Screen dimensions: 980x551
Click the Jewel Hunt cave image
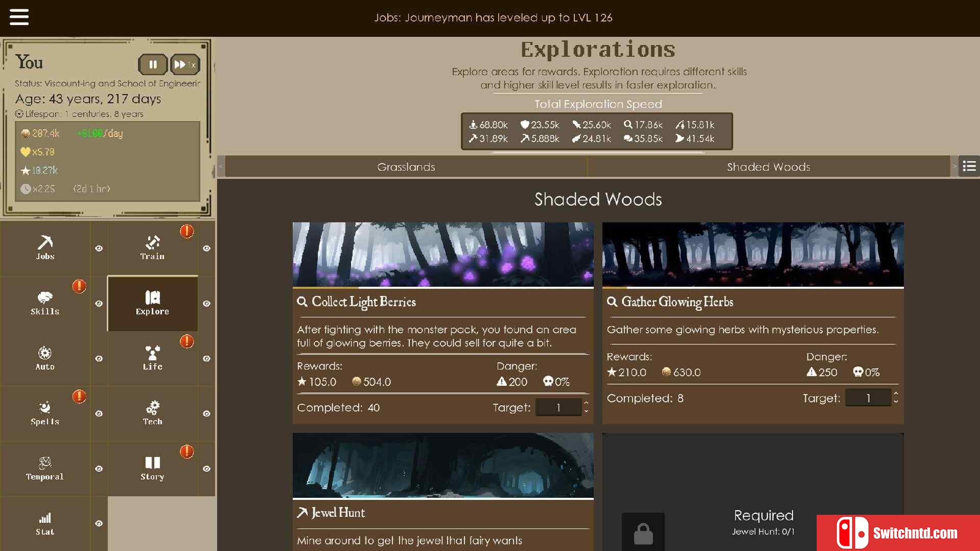tap(443, 465)
